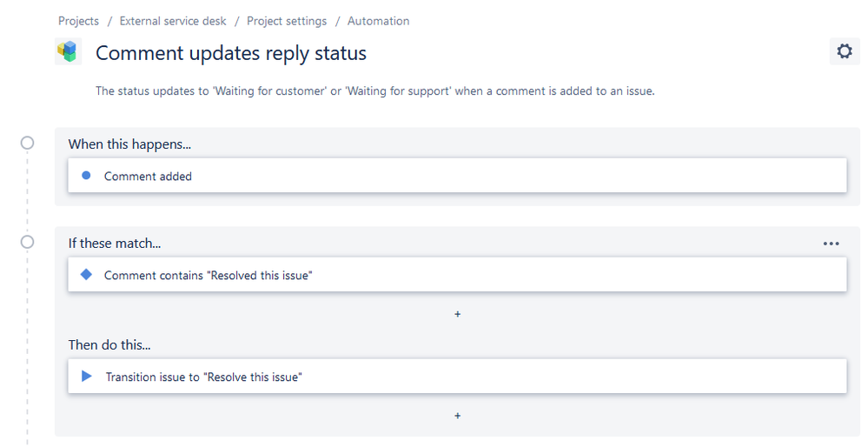Click the timeline circle beside 'If these match'
Image resolution: width=868 pixels, height=447 pixels.
click(x=28, y=242)
